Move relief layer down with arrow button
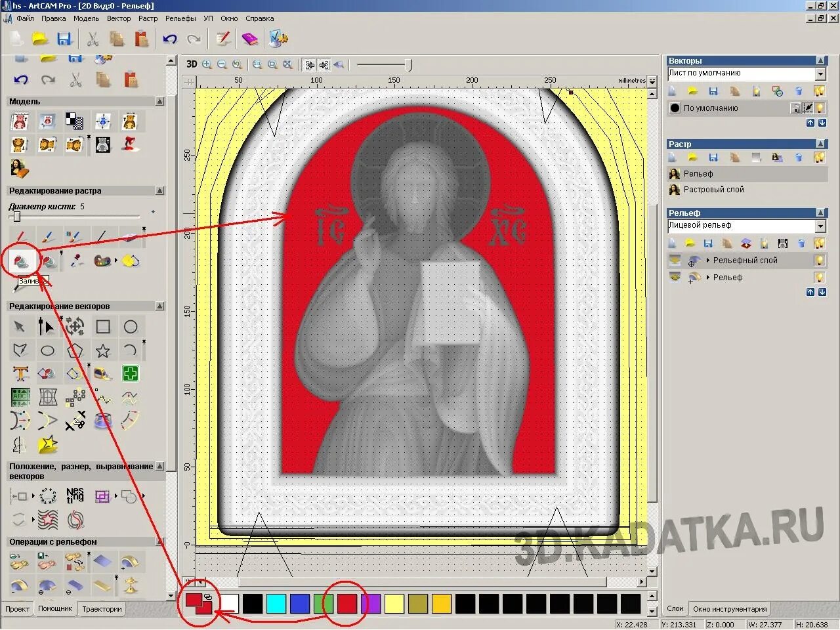 point(822,292)
